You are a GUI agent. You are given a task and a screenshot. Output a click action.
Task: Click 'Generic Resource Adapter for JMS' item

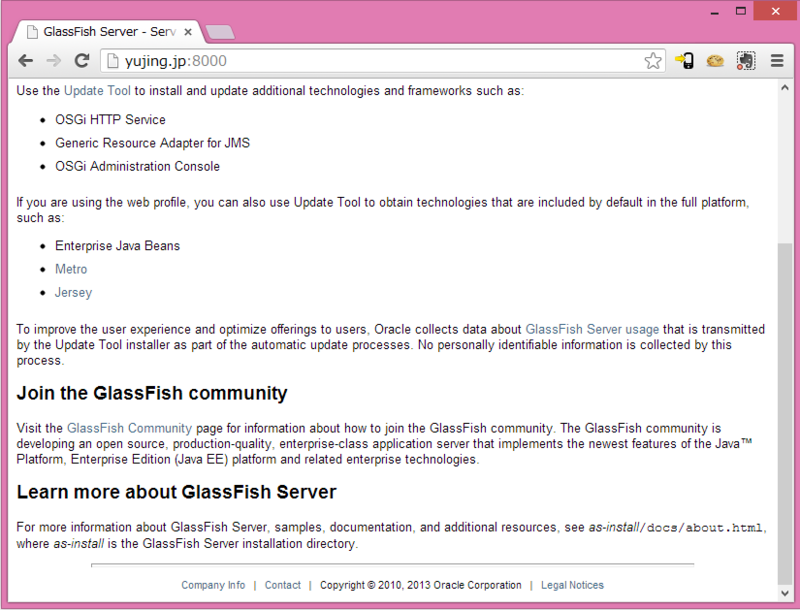coord(153,143)
